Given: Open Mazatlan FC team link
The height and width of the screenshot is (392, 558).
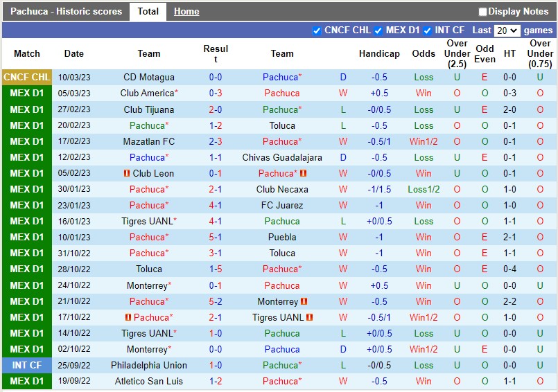Looking at the screenshot, I should (x=149, y=141).
